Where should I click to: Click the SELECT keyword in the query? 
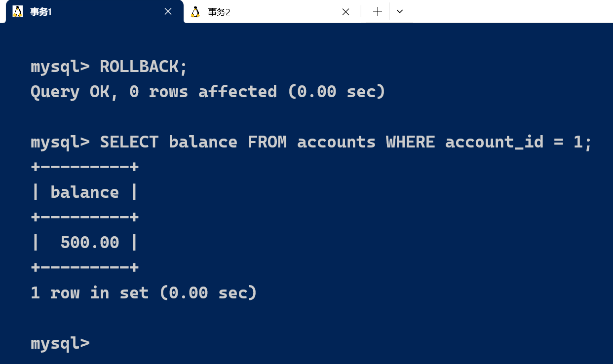click(x=129, y=142)
